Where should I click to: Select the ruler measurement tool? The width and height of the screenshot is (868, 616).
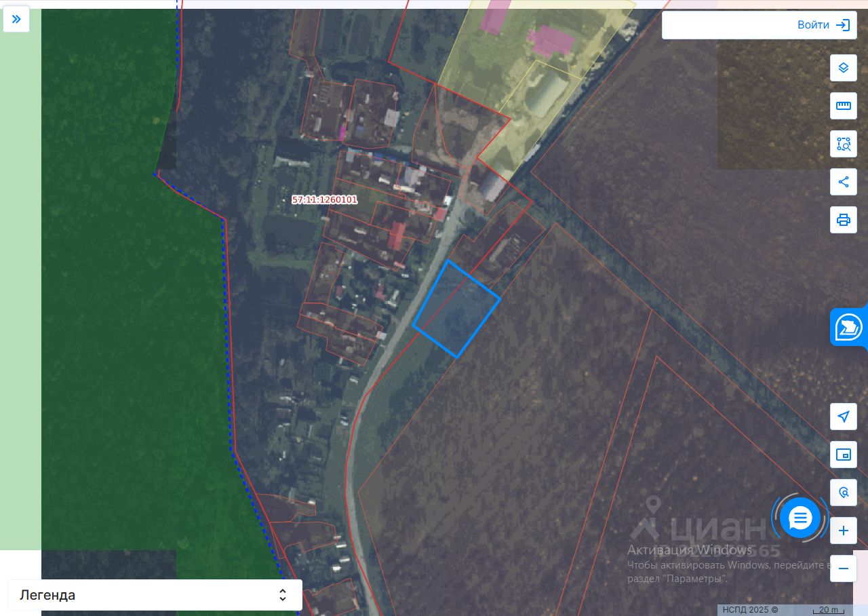click(x=844, y=106)
